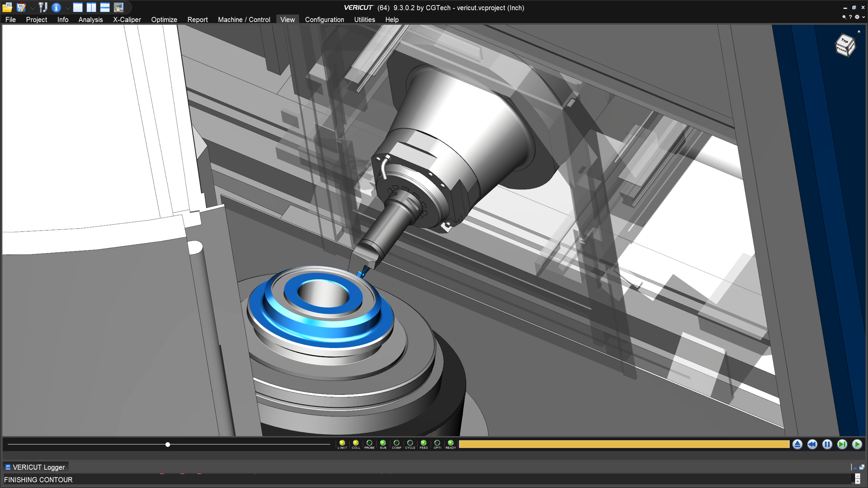Open the X-Caliper menu
This screenshot has width=868, height=488.
point(127,20)
